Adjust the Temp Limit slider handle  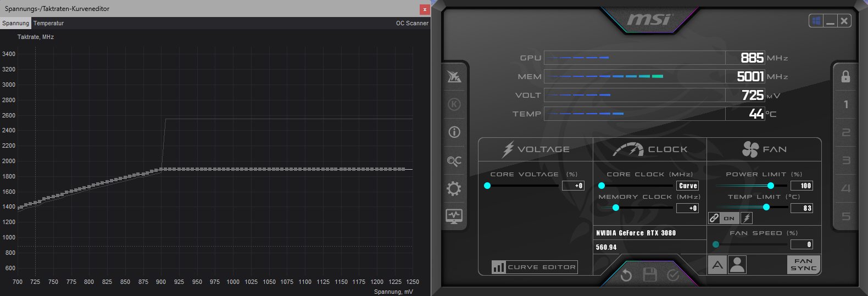766,207
